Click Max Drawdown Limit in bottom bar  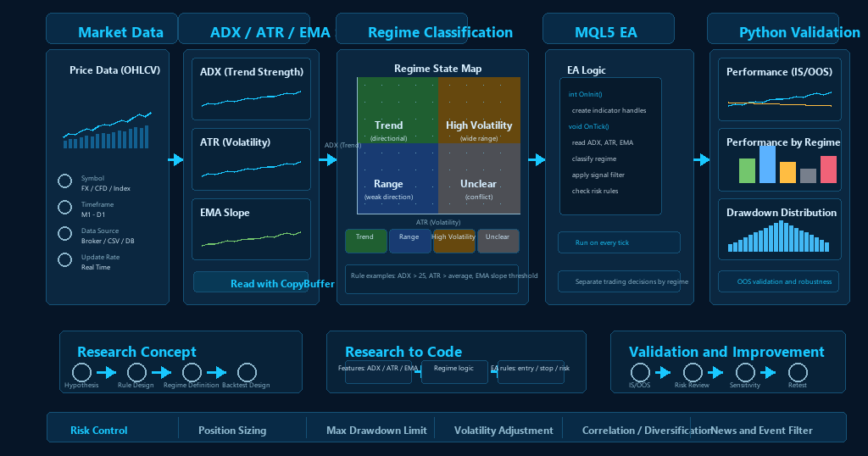point(376,430)
